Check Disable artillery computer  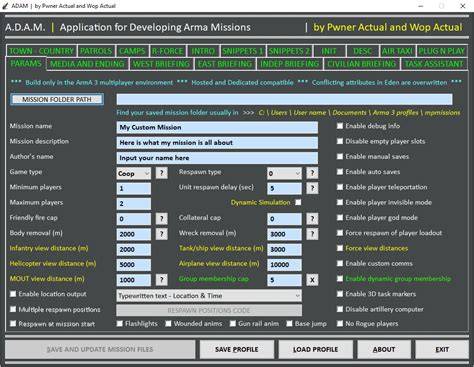coord(340,309)
